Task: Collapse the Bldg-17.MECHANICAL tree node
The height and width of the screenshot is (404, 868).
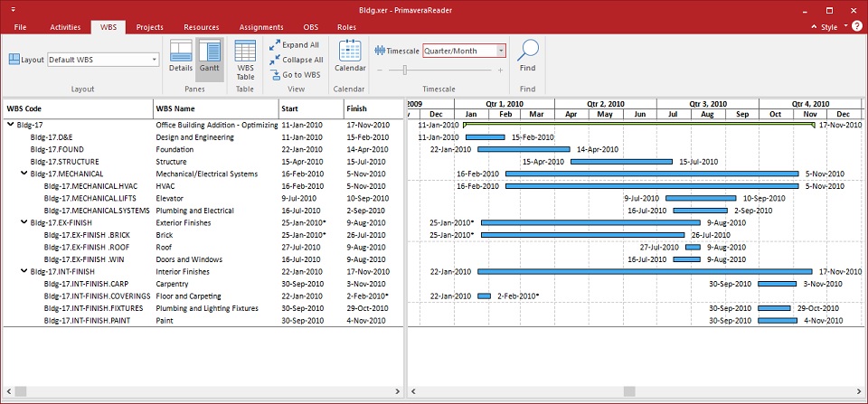Action: click(x=23, y=174)
